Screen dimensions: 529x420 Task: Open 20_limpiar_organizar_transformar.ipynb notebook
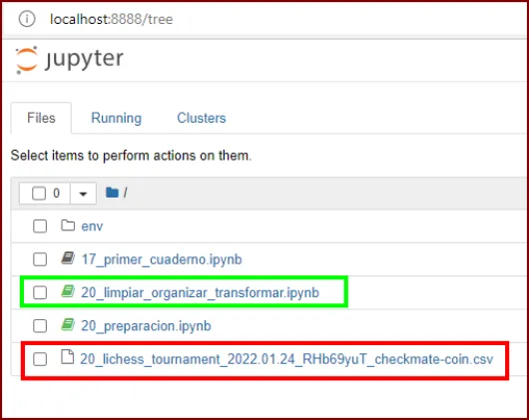pos(200,293)
